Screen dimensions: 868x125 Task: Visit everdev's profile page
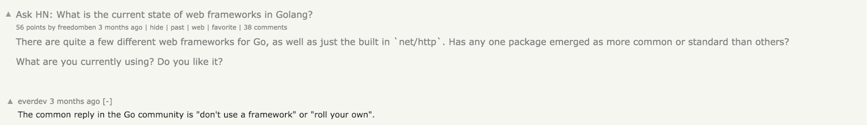[x=32, y=101]
